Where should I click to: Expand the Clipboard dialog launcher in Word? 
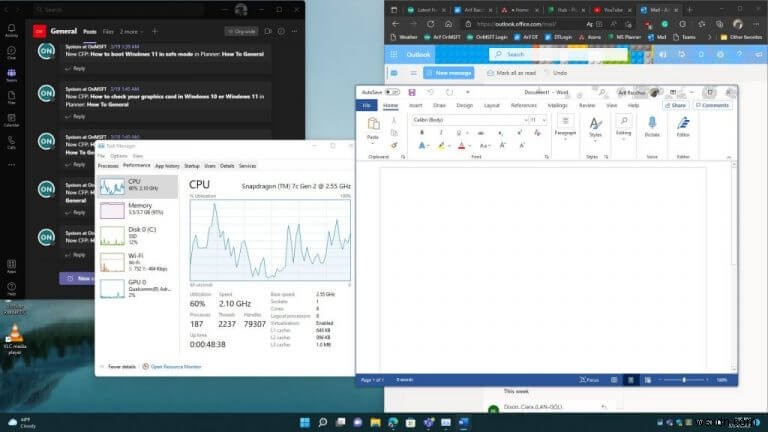(403, 157)
